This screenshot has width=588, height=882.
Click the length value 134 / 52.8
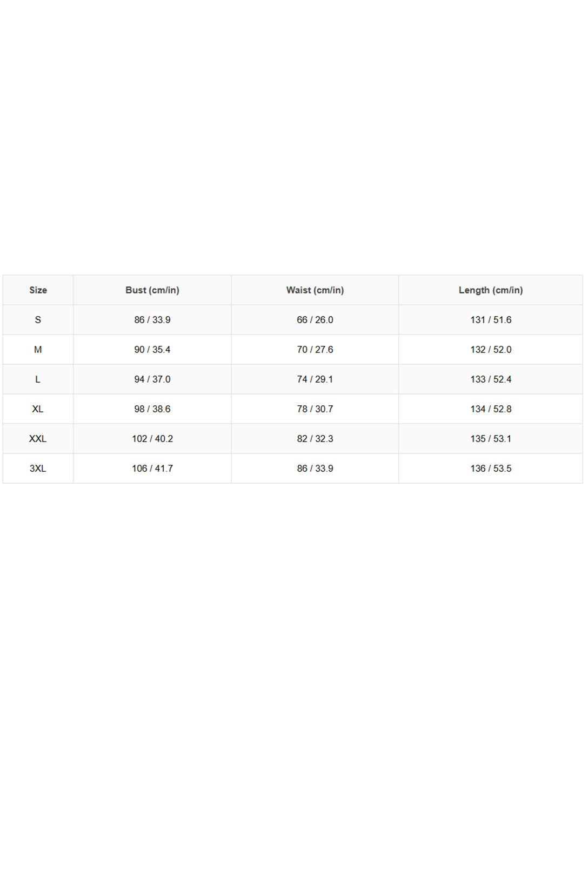pyautogui.click(x=491, y=409)
